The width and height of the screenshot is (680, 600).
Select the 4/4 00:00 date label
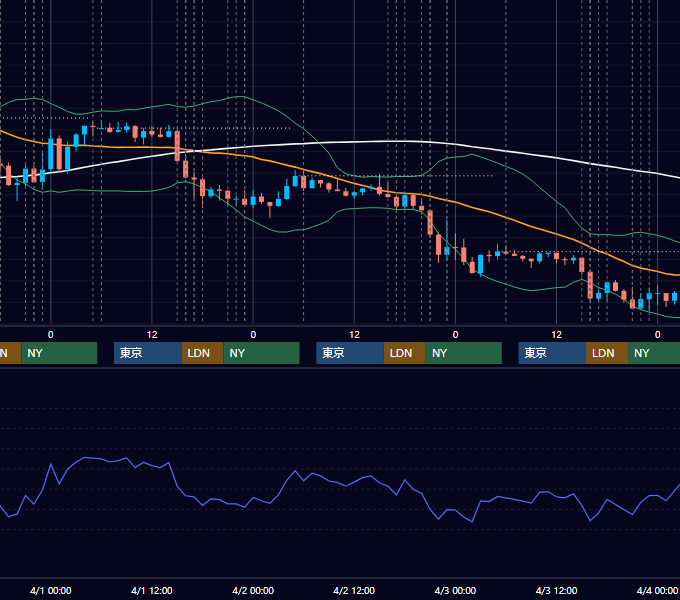click(657, 590)
